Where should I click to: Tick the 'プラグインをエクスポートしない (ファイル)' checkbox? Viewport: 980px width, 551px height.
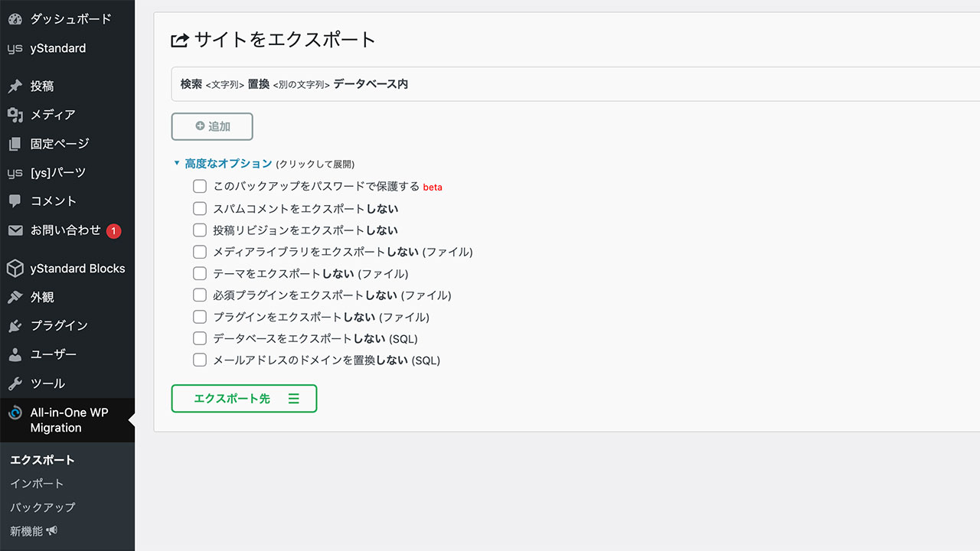200,316
